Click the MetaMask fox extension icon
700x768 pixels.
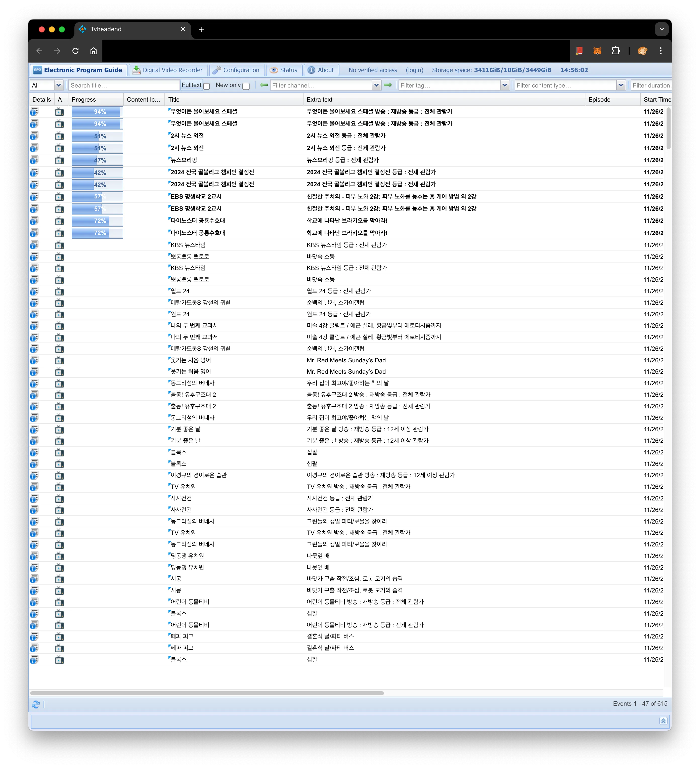pyautogui.click(x=597, y=51)
